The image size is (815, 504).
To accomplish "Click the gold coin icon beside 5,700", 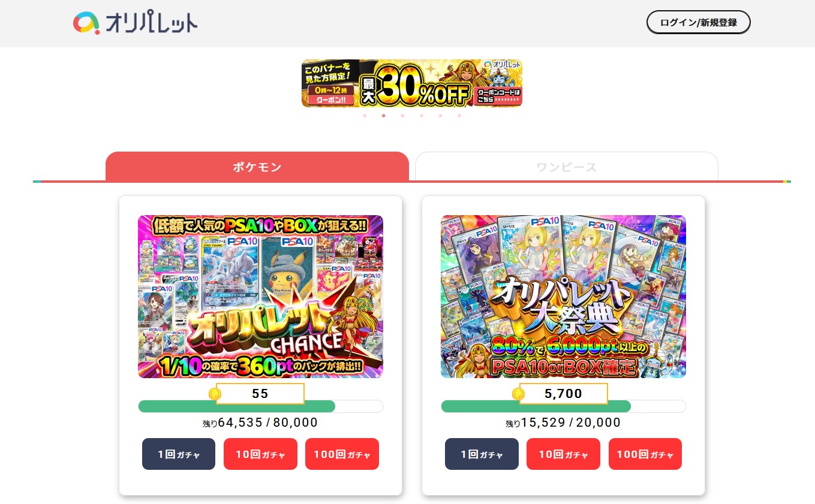I will pos(518,394).
